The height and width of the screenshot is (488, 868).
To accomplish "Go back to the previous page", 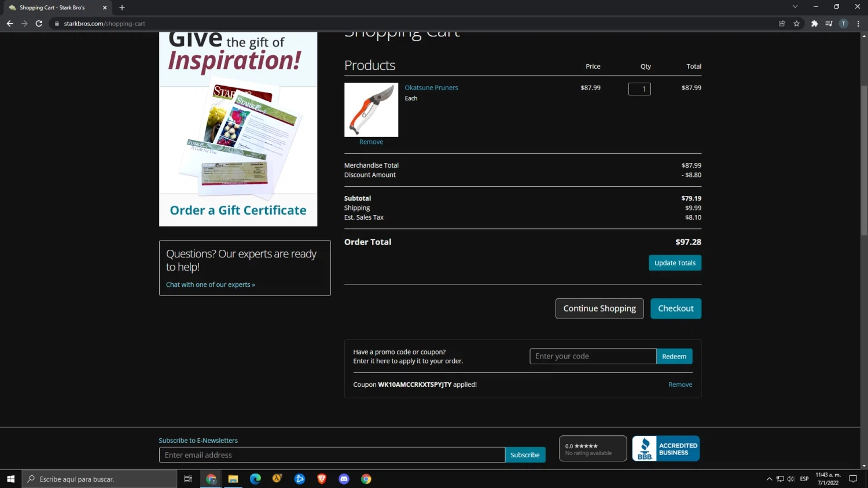I will pyautogui.click(x=10, y=24).
